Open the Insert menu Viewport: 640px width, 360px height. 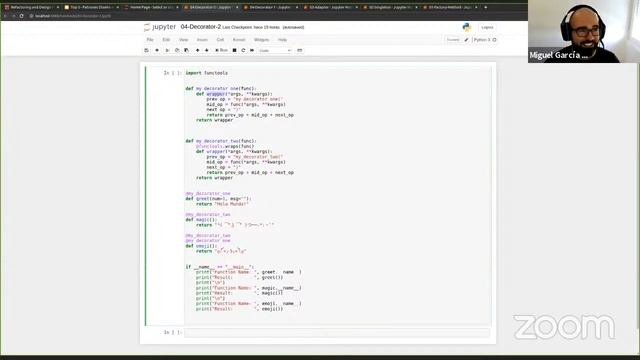202,40
